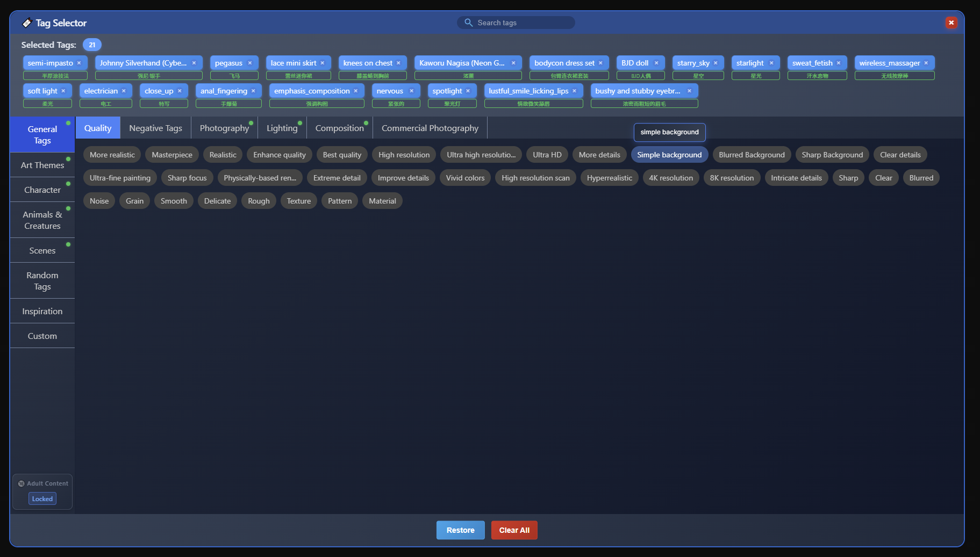This screenshot has height=557, width=980.
Task: Remove the starry_sky tag
Action: (716, 63)
